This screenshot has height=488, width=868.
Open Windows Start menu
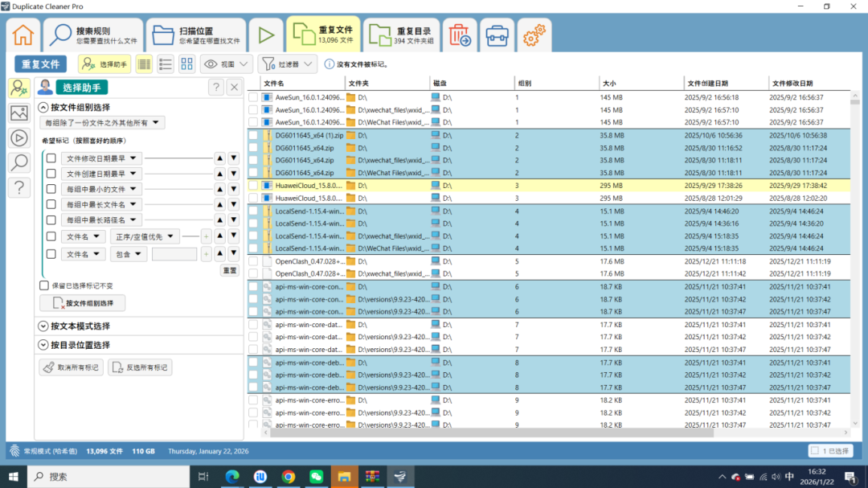14,477
